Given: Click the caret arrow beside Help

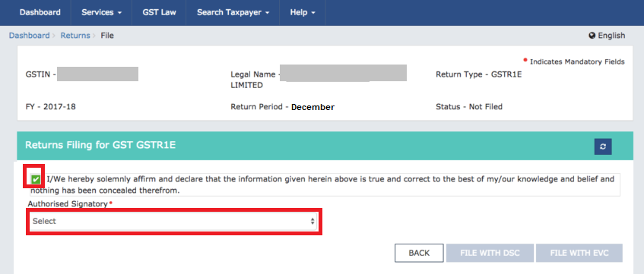Looking at the screenshot, I should tap(313, 13).
